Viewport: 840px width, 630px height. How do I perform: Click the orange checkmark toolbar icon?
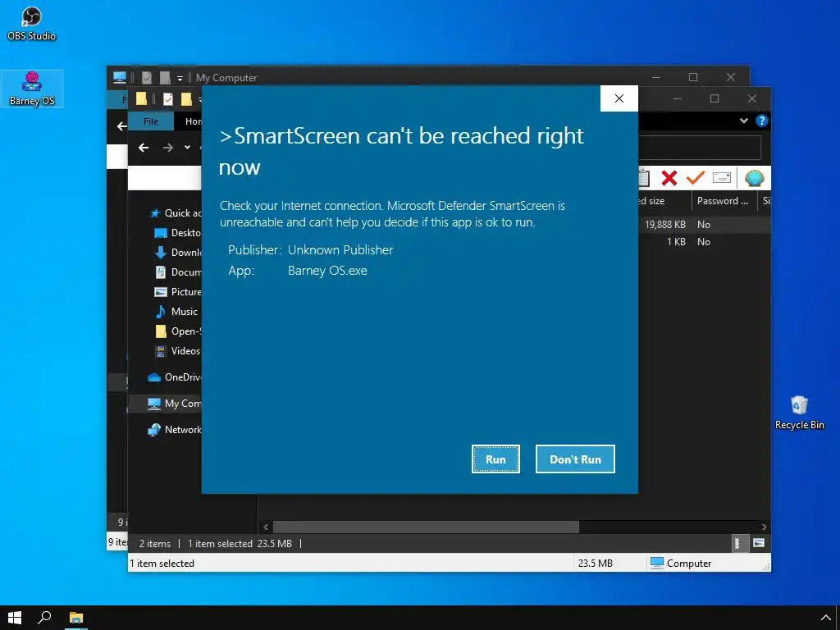696,178
